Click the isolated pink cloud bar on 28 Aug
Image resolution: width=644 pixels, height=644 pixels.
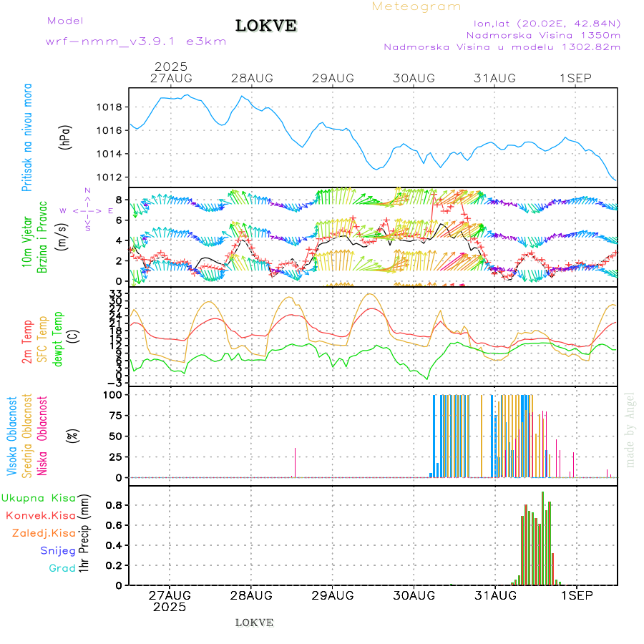click(295, 462)
